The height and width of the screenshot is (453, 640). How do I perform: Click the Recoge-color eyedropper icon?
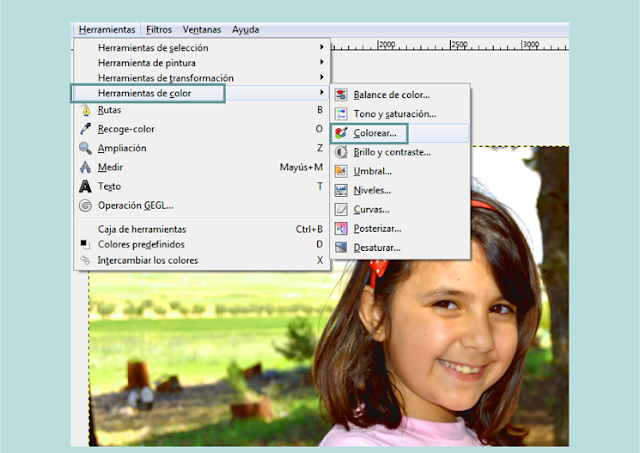[85, 129]
